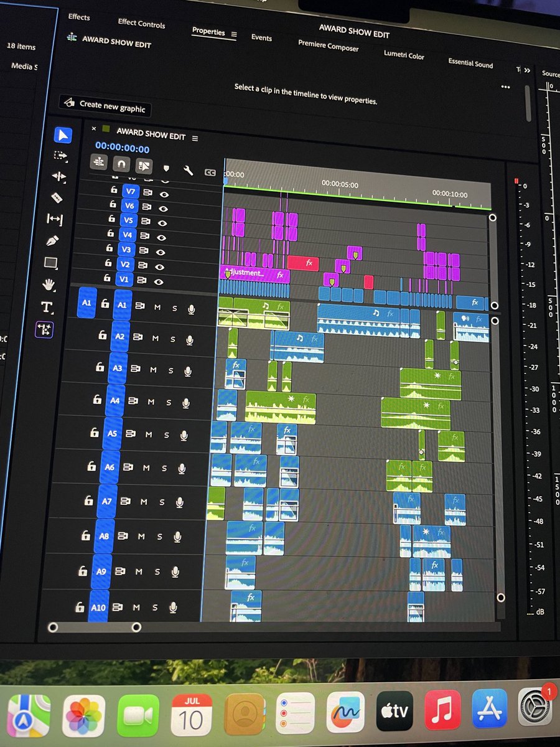Select the Rectangle tool
Viewport: 560px width, 747px height.
point(50,263)
